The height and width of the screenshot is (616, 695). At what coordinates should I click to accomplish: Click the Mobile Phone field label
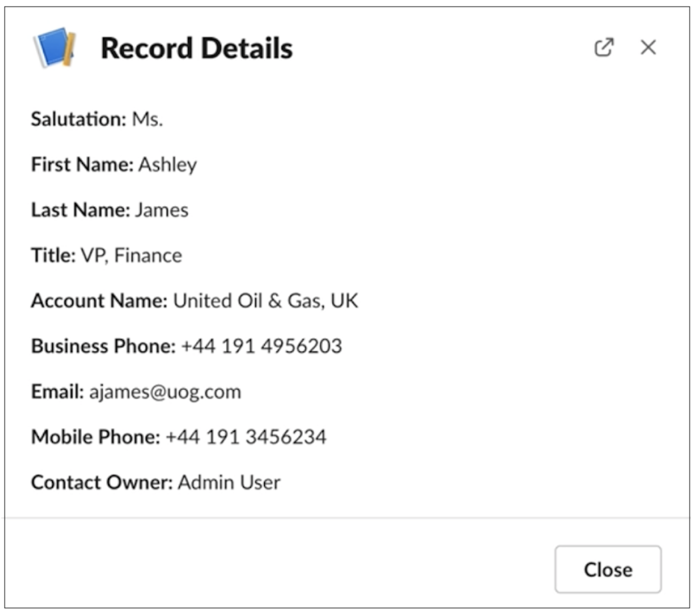point(96,437)
